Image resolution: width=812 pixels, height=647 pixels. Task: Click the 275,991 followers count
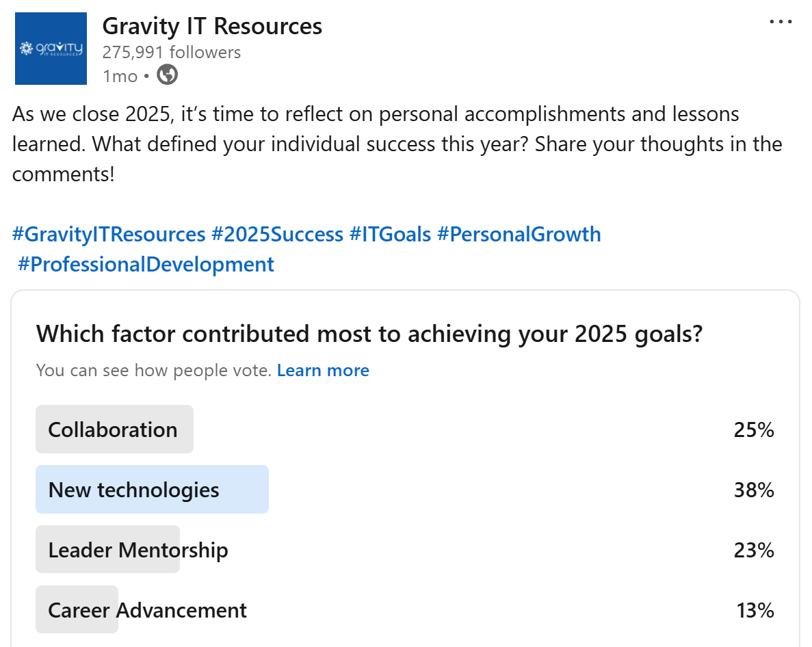[171, 52]
